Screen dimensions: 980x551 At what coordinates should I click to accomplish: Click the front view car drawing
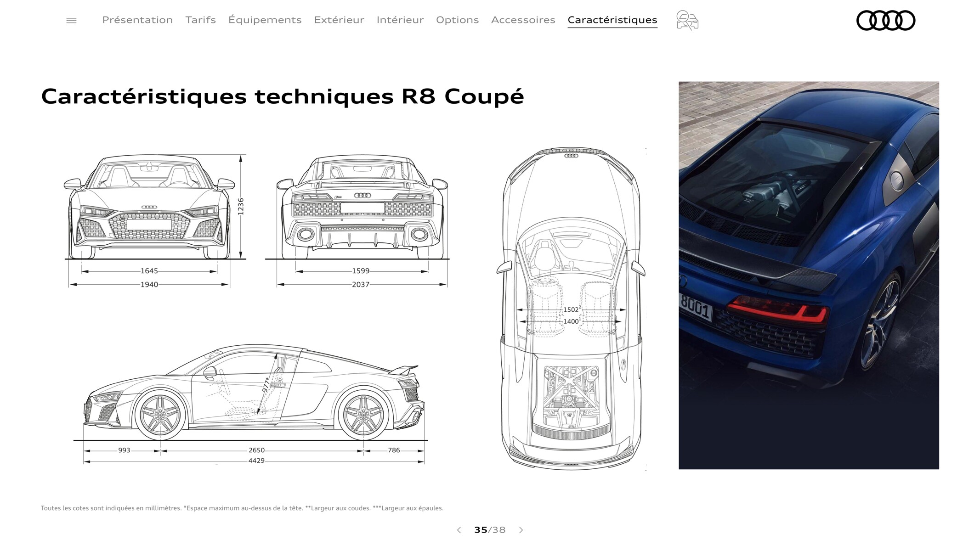149,207
